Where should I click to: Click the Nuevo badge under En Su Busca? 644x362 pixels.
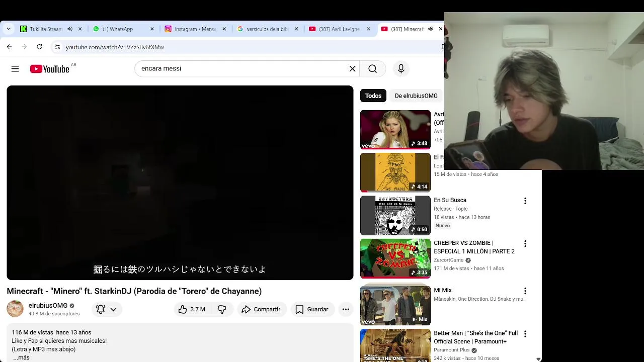443,226
